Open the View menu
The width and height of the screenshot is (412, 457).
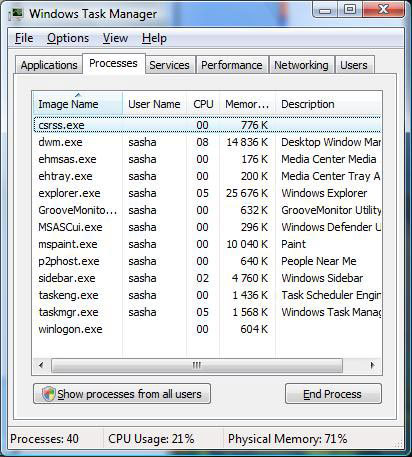click(115, 38)
